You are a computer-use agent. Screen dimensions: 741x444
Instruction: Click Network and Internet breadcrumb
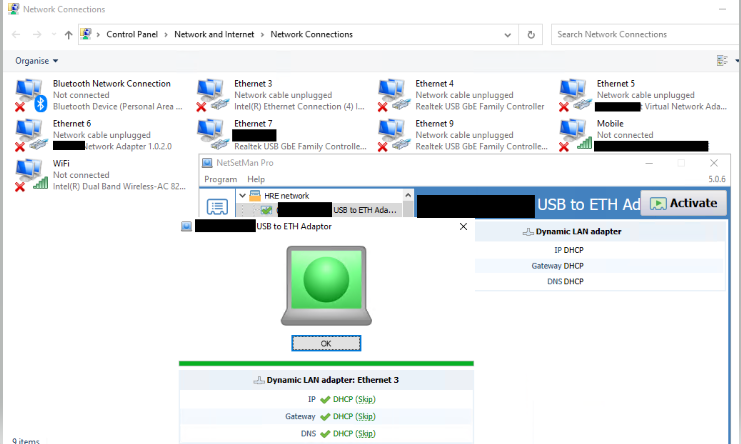coord(214,34)
